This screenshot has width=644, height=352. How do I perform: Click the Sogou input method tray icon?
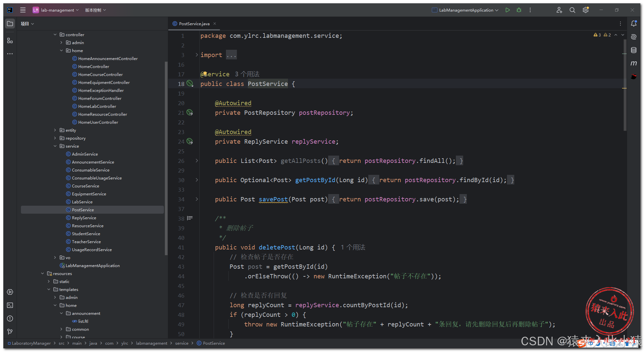point(581,344)
